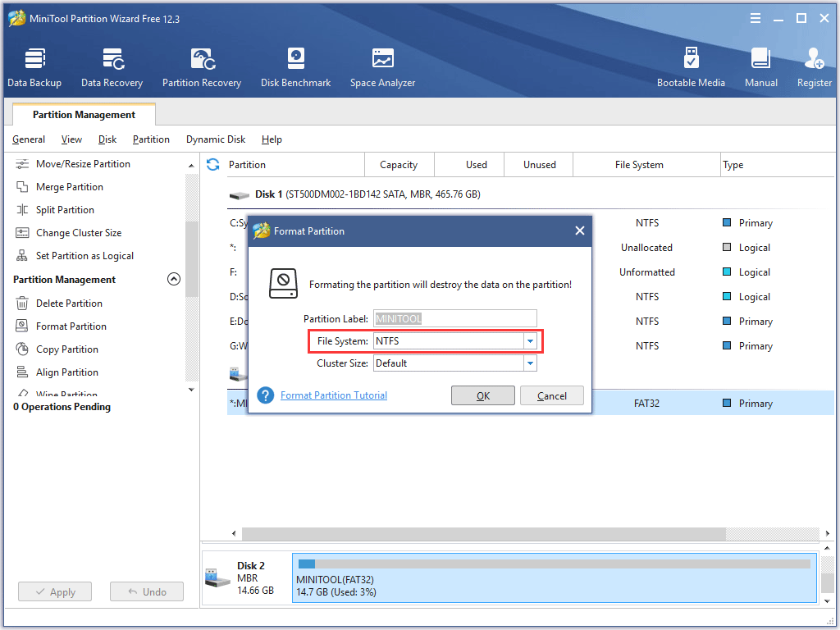Click the Register icon
840x630 pixels.
coord(815,67)
